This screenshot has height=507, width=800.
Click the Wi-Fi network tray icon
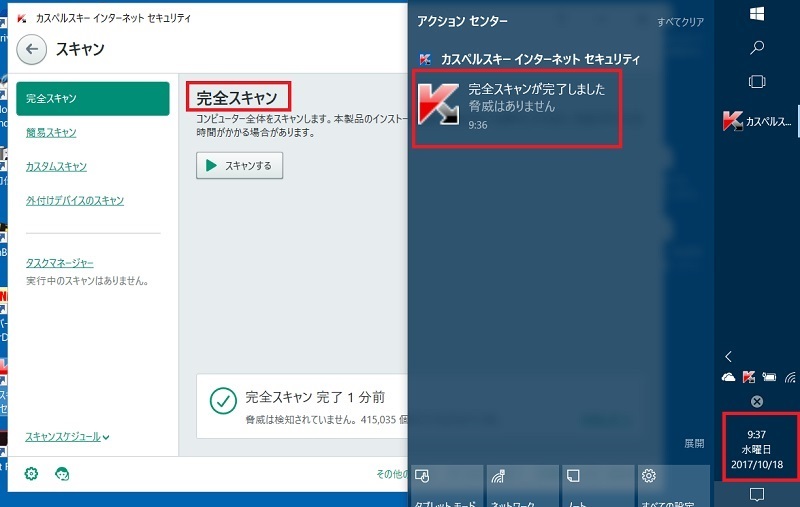pos(790,377)
